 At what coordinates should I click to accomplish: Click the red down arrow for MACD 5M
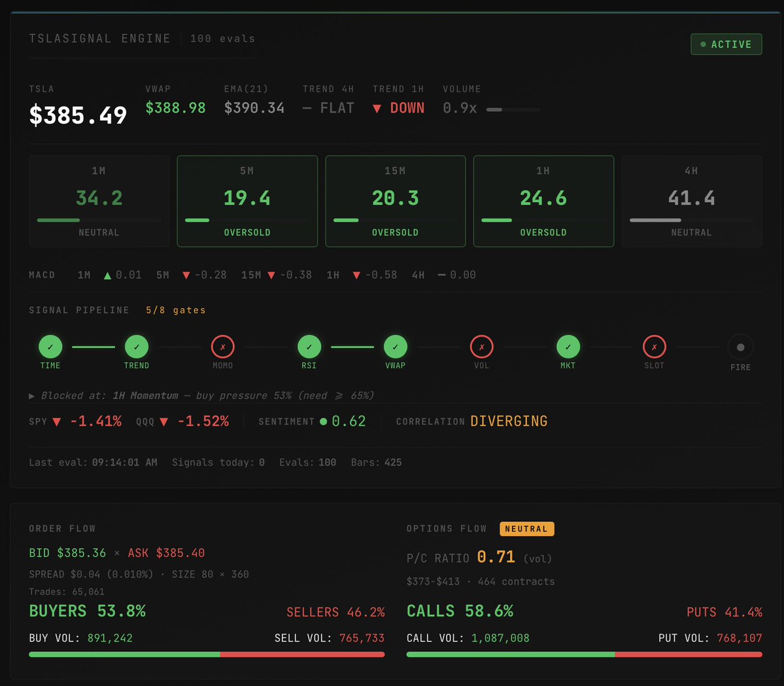[x=186, y=275]
